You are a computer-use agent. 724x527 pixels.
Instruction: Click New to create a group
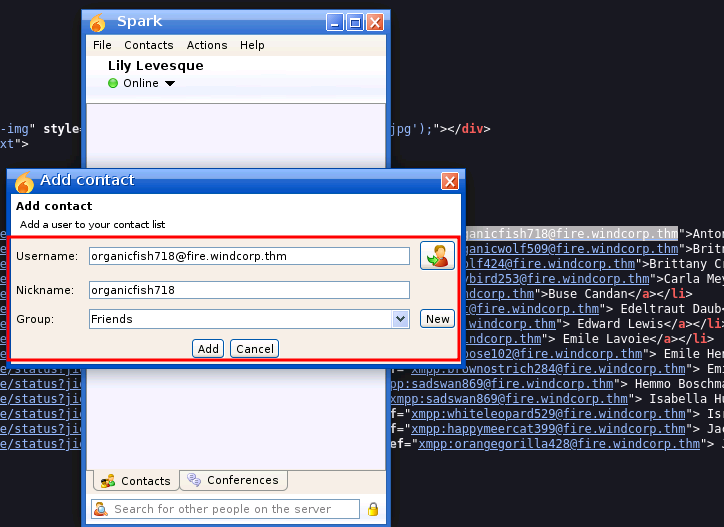[437, 319]
